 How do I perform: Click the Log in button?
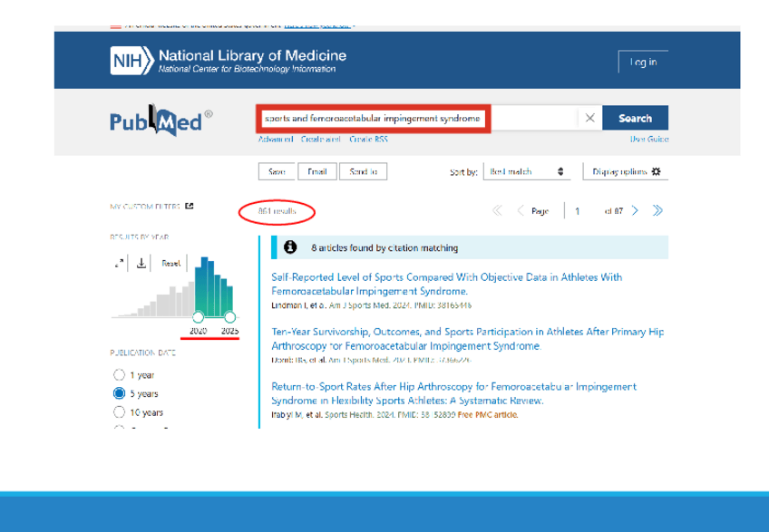(x=643, y=62)
